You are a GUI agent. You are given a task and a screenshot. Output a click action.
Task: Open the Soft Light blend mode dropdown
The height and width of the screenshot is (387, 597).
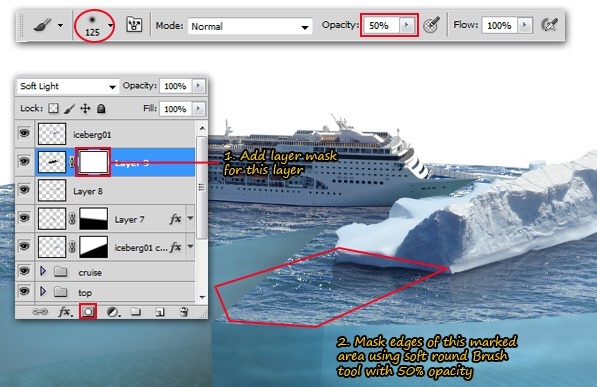(68, 86)
